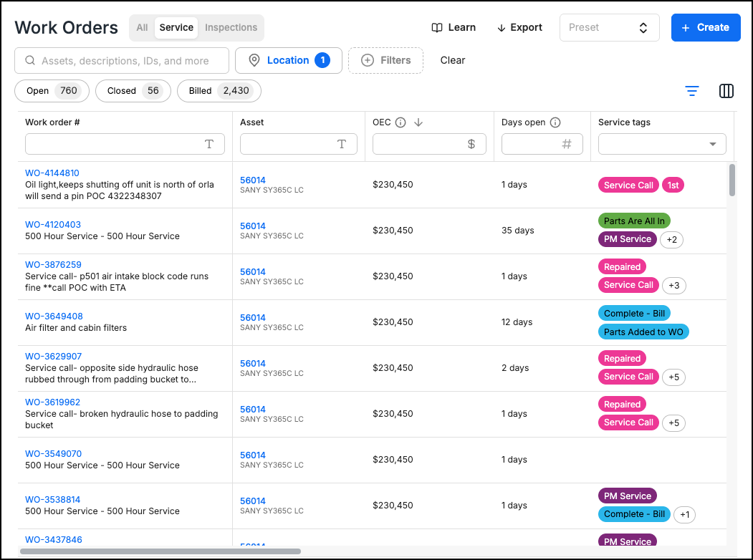This screenshot has height=560, width=753.
Task: Click the Days open info icon
Action: (x=555, y=122)
